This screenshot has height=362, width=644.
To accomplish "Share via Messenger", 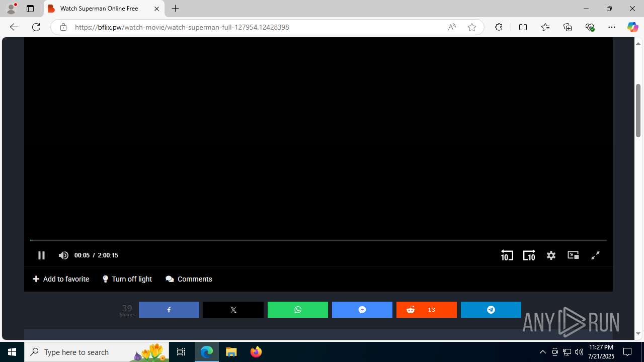I will 362,310.
